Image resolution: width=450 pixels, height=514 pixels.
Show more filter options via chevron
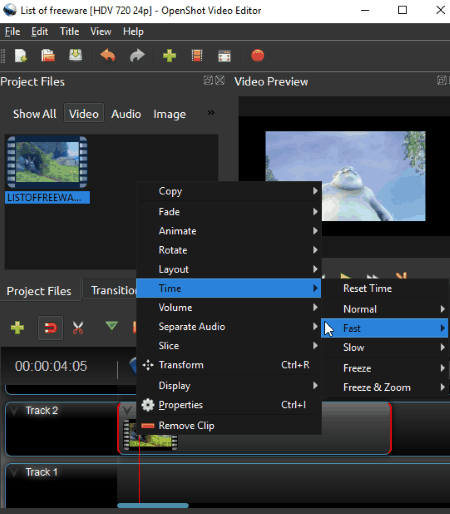coord(211,113)
